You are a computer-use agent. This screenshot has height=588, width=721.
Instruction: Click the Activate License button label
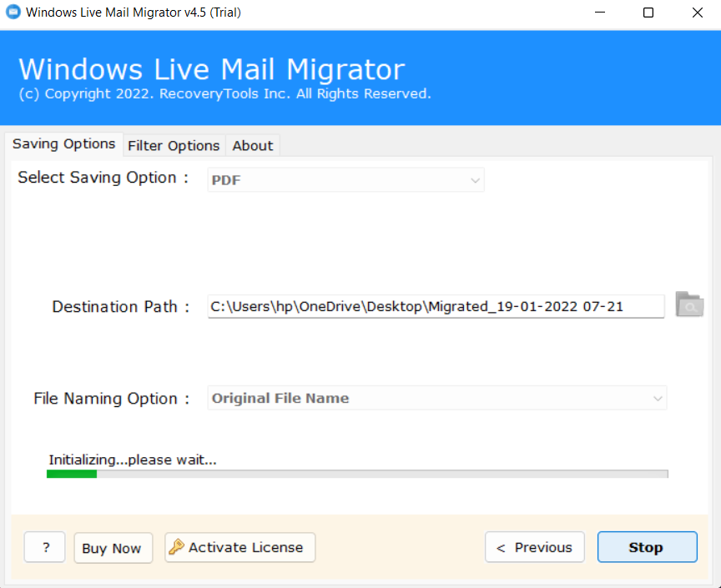point(245,547)
